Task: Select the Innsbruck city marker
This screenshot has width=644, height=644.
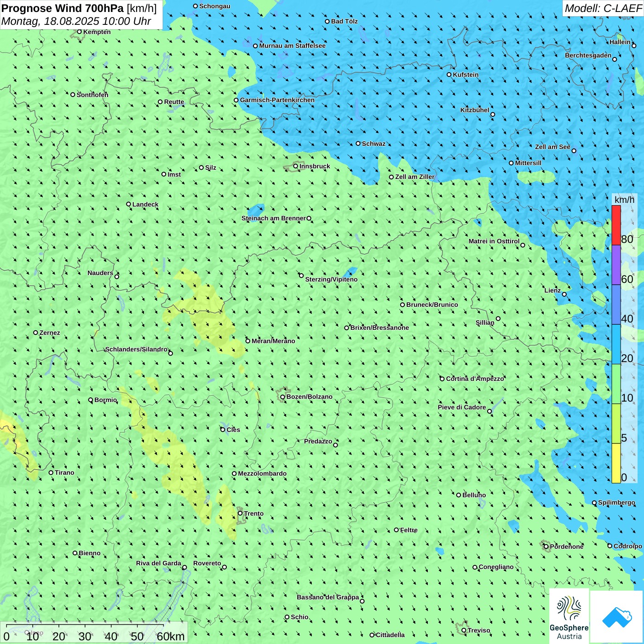Action: [x=296, y=166]
